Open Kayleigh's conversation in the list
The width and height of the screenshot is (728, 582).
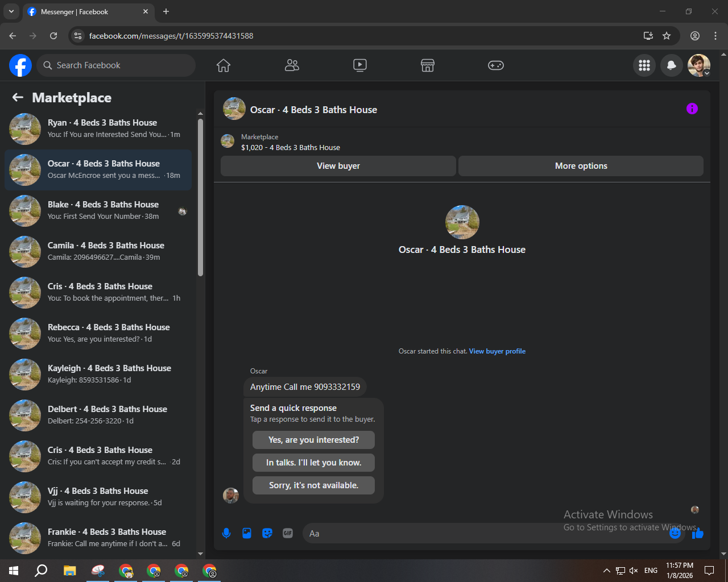[98, 375]
